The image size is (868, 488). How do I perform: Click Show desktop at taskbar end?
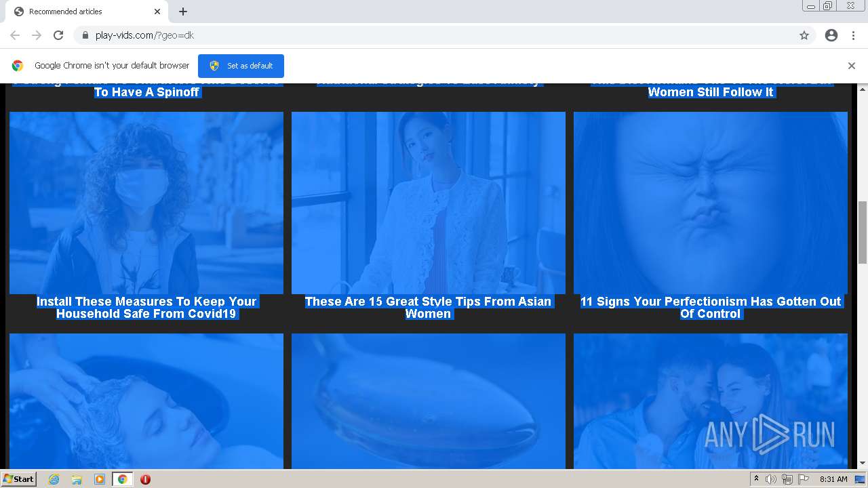861,479
